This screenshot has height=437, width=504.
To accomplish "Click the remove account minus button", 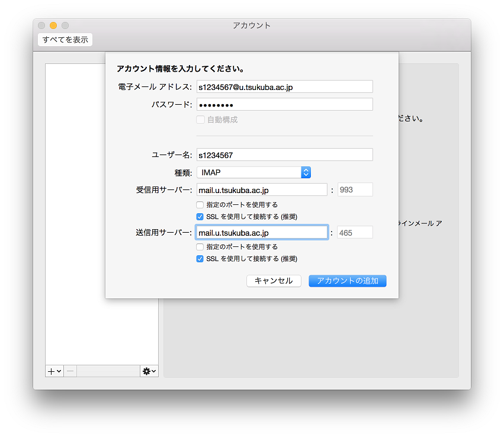I will 70,371.
